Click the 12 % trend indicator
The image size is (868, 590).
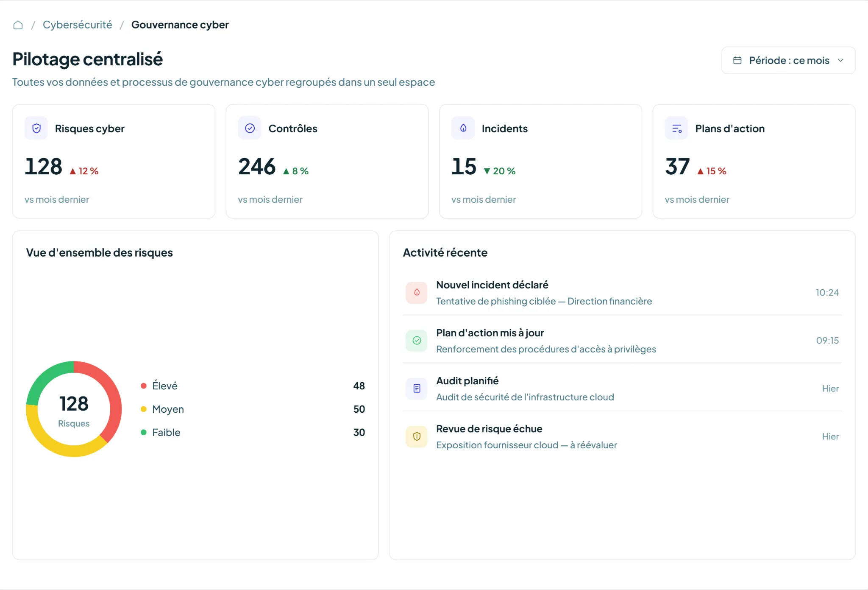[84, 171]
